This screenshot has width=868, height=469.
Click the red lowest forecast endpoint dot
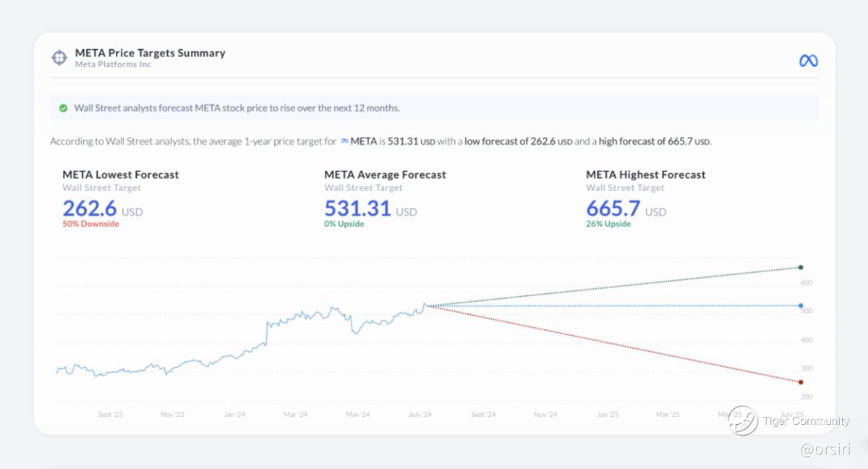[801, 382]
